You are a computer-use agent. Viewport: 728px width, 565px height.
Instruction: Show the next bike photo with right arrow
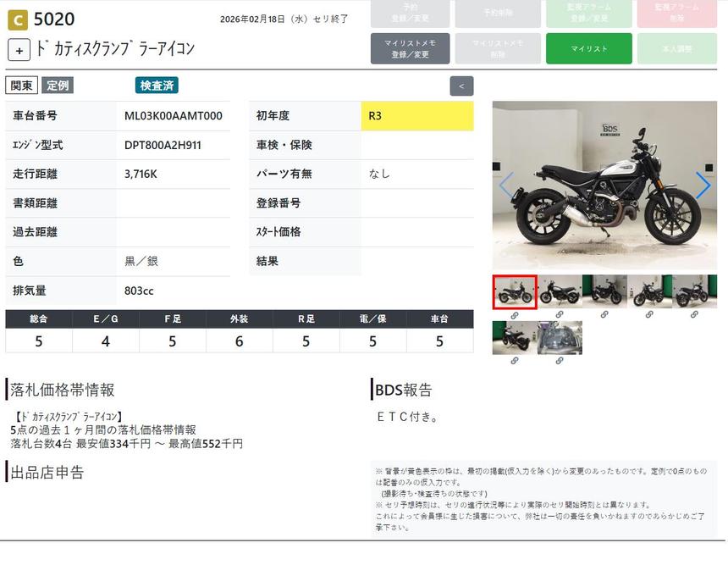(703, 186)
